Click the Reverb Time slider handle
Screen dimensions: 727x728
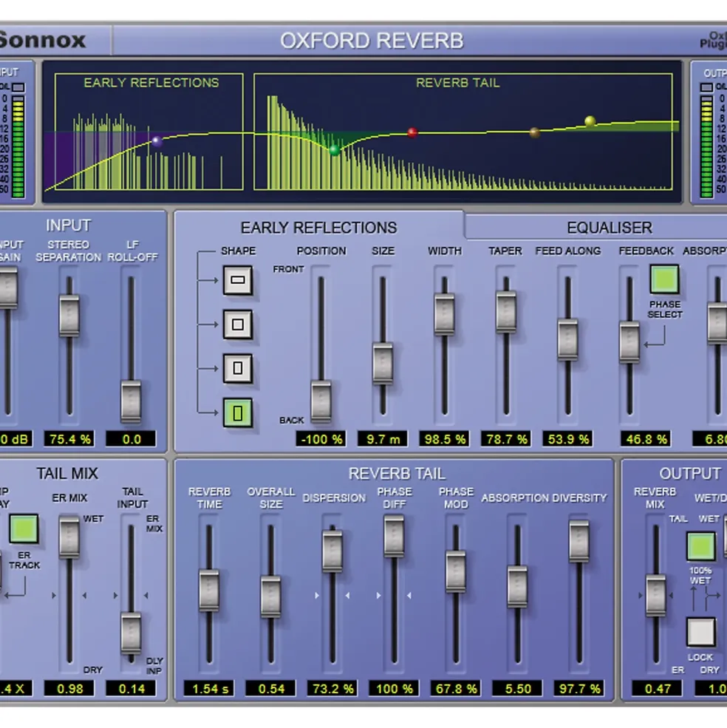[209, 590]
